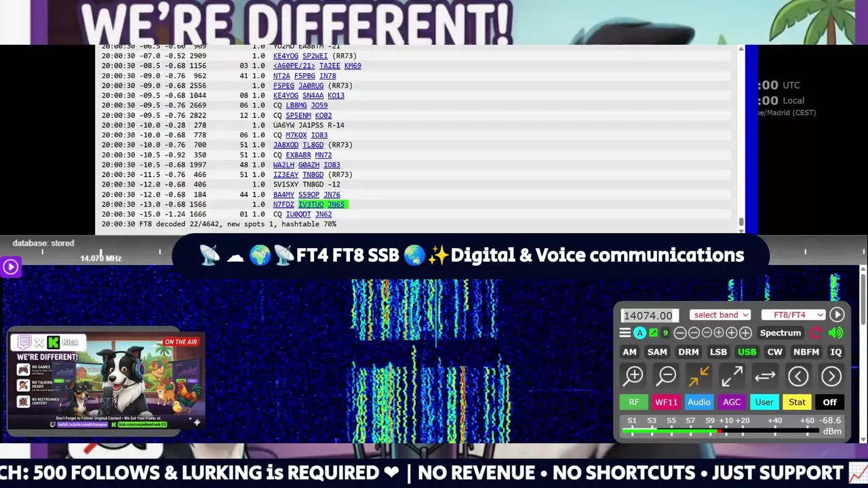Open callsign link SP5ENM
This screenshot has width=868, height=488.
[298, 115]
